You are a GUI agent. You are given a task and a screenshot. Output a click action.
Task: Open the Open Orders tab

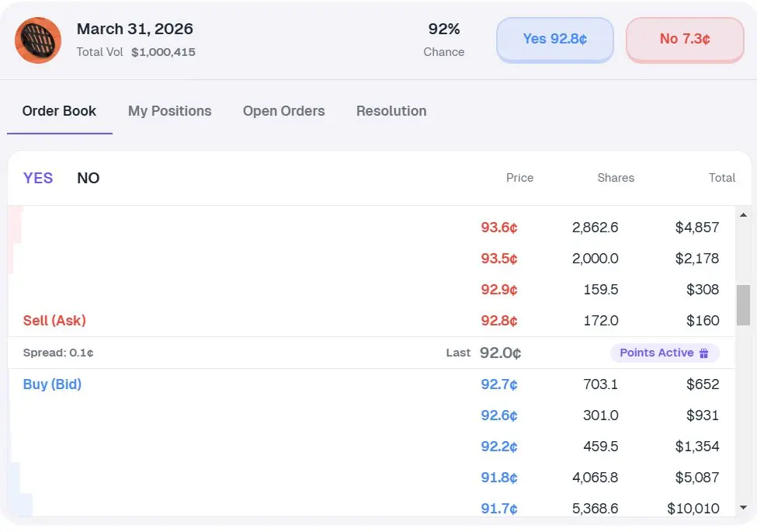tap(283, 111)
